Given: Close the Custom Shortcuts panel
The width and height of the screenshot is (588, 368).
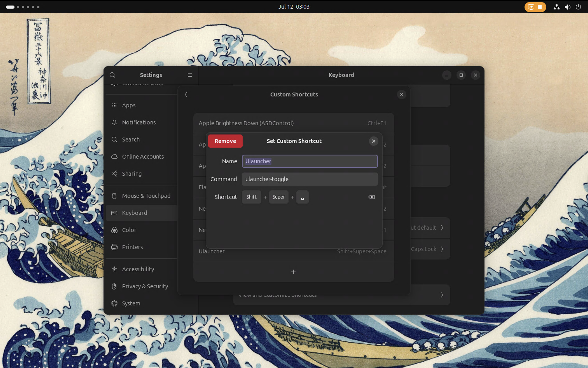Looking at the screenshot, I should [401, 94].
